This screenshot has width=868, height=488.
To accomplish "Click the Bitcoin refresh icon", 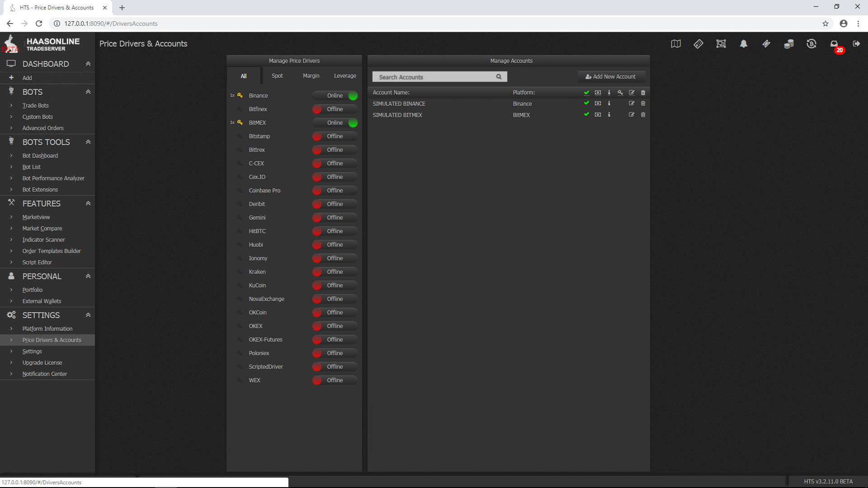I will point(811,44).
